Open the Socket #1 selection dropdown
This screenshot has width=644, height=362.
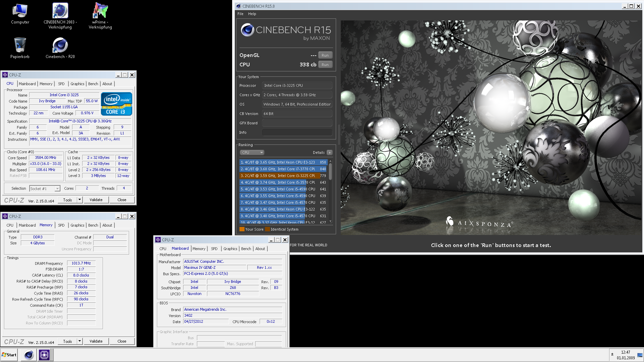pyautogui.click(x=45, y=189)
